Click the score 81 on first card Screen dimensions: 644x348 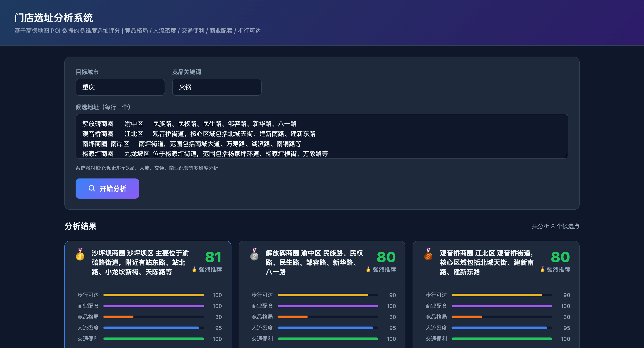213,257
